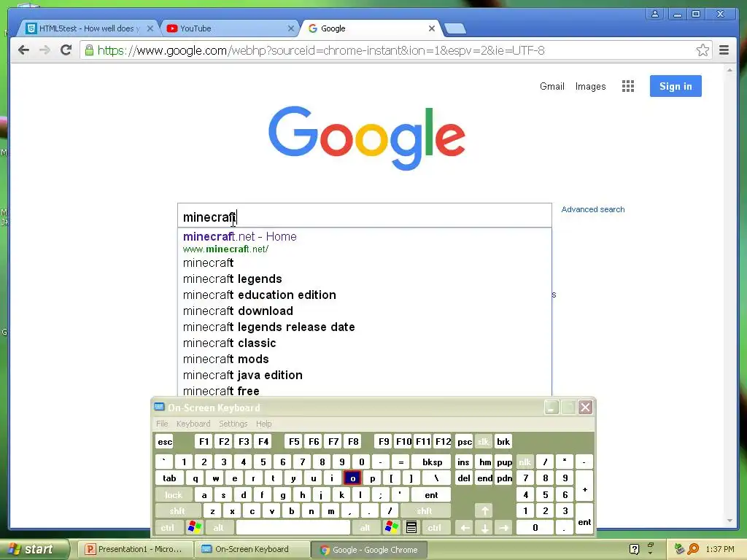This screenshot has width=747, height=560.
Task: Open the Settings menu in On-Screen Keyboard
Action: [x=233, y=424]
